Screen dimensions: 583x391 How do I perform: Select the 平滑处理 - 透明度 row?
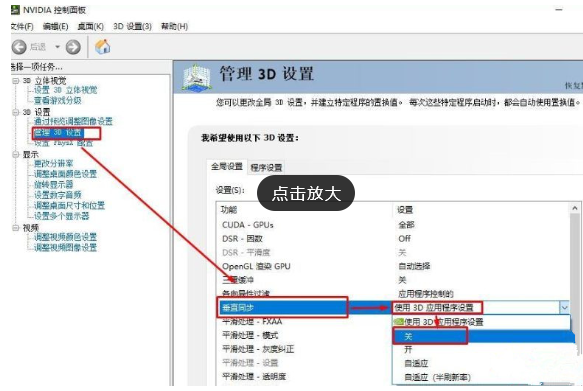coord(305,377)
